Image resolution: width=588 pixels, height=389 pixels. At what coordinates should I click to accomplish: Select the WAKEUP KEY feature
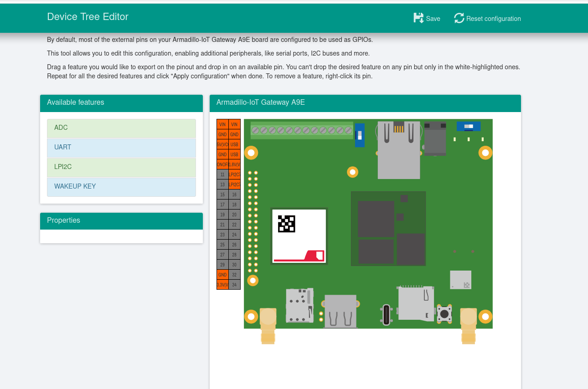(121, 187)
